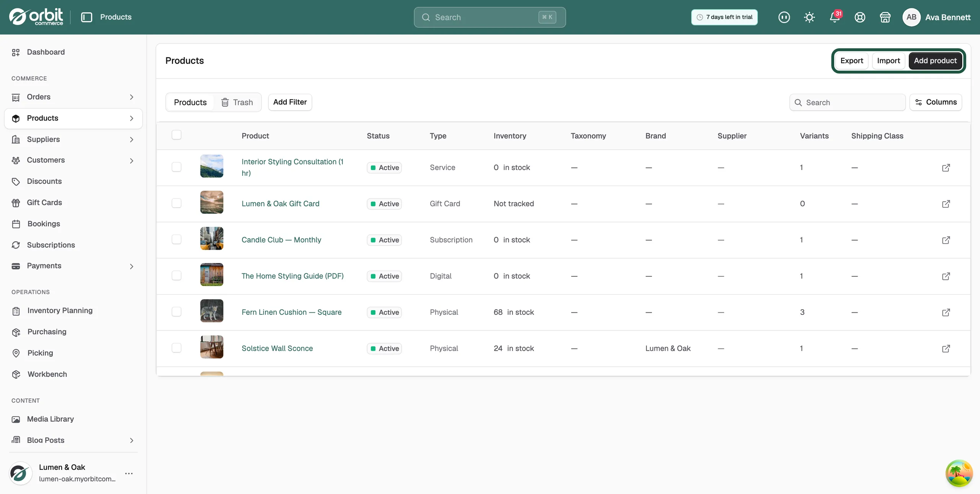Click the Add product button

coord(935,61)
